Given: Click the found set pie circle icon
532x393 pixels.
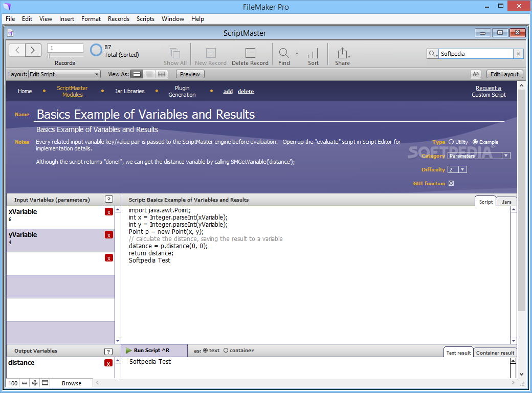Looking at the screenshot, I should coord(96,50).
